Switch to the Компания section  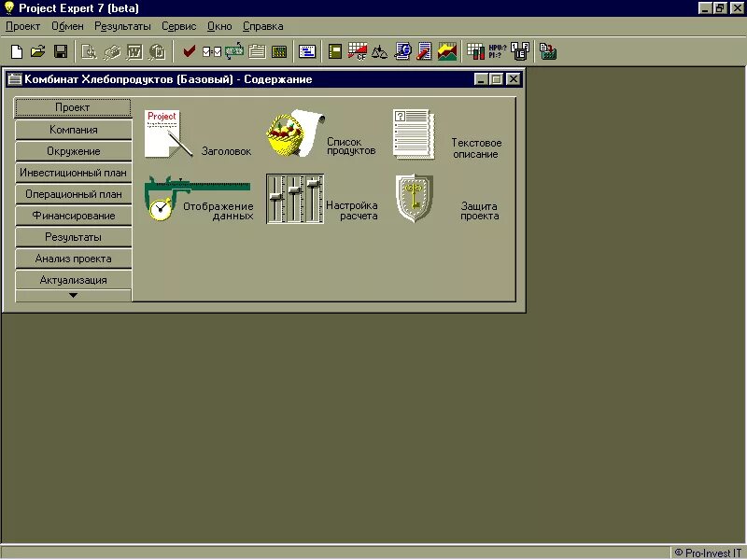74,130
